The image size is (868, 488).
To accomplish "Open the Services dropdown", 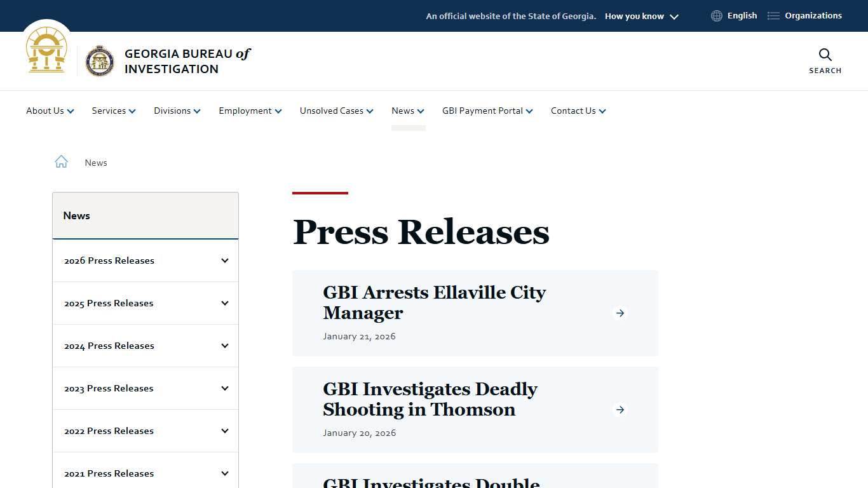I will [113, 111].
